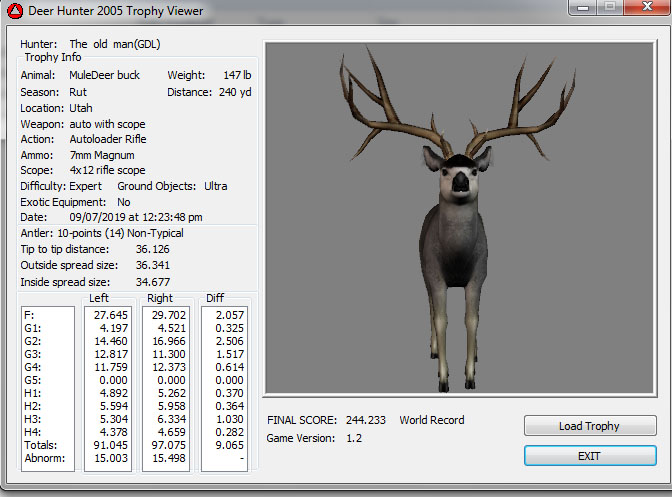Click the final score value 244.233
672x497 pixels.
[364, 420]
